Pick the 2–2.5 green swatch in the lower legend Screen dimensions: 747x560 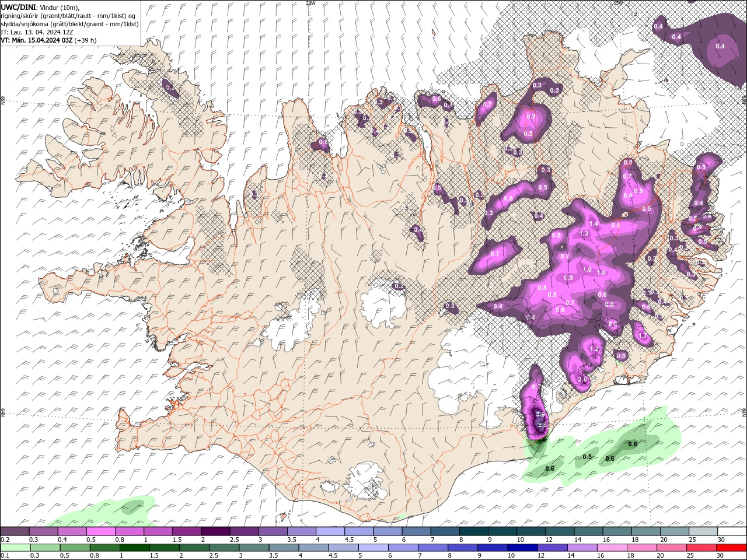point(194,548)
